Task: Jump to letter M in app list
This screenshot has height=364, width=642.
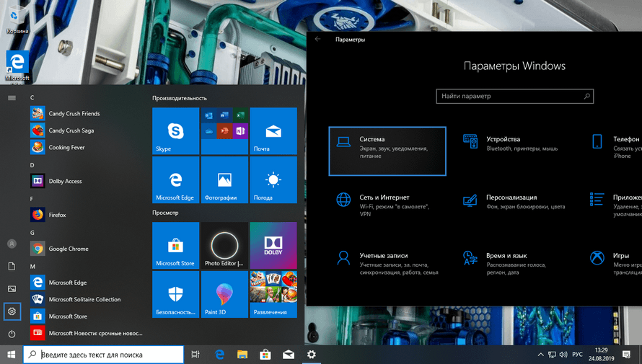Action: click(32, 266)
